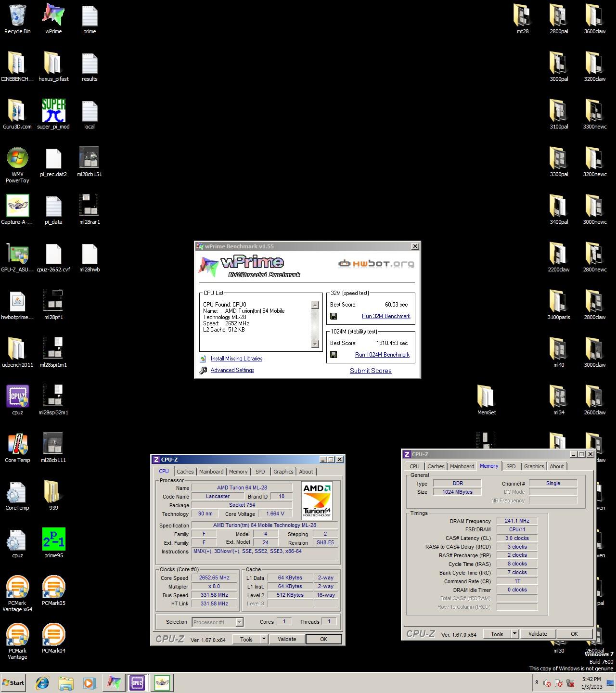Switch to the wPrime taskbar button
616x693 pixels.
[x=114, y=682]
